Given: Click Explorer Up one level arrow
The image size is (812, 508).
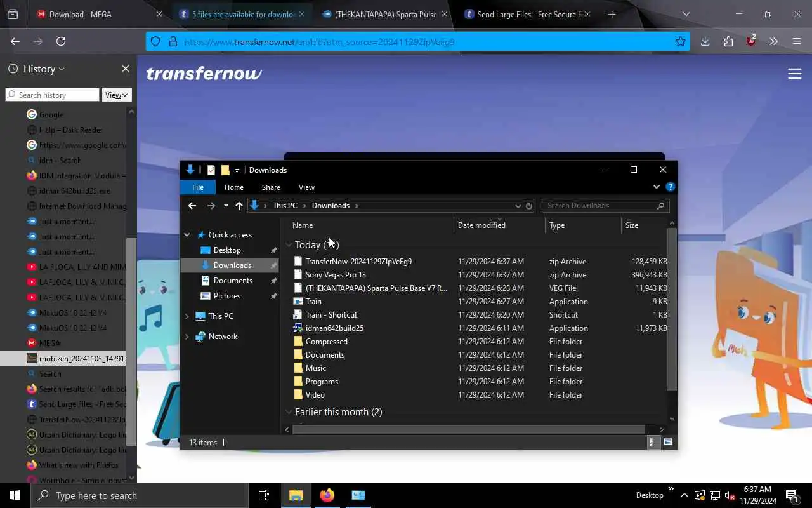Looking at the screenshot, I should coord(239,206).
